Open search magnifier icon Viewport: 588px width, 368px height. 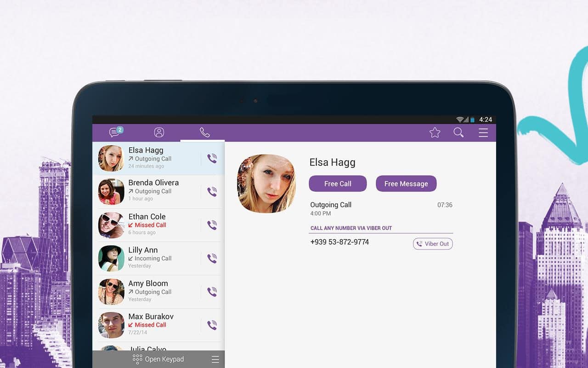[458, 132]
